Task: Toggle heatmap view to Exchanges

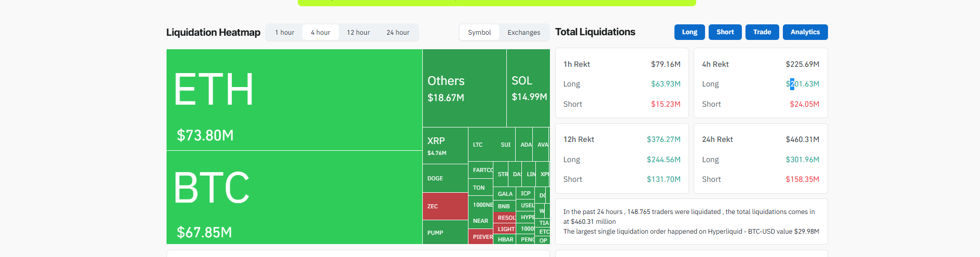Action: click(x=523, y=33)
